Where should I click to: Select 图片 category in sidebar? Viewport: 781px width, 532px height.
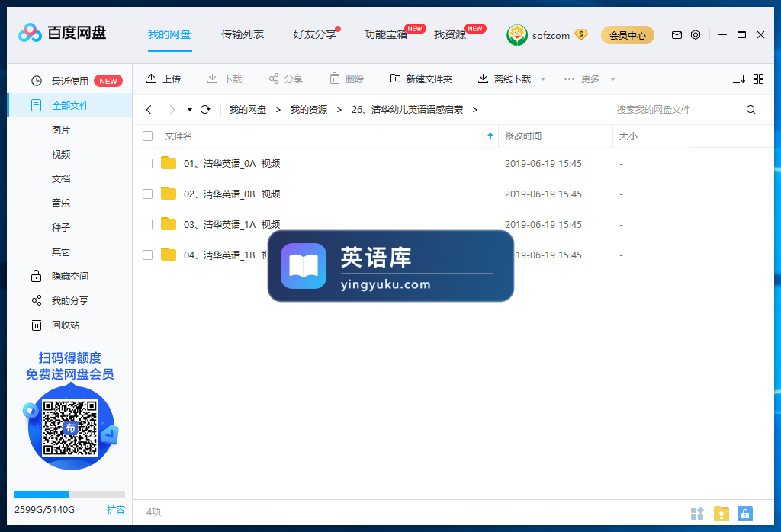61,130
